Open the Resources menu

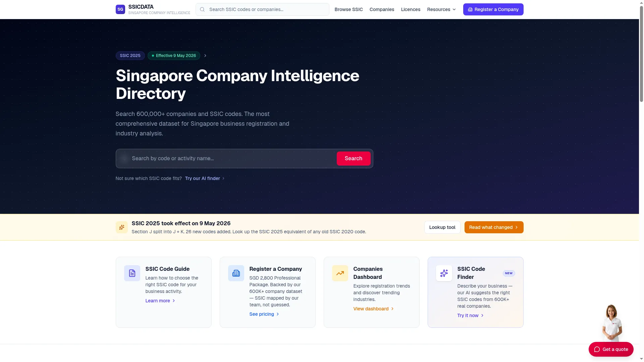(441, 9)
